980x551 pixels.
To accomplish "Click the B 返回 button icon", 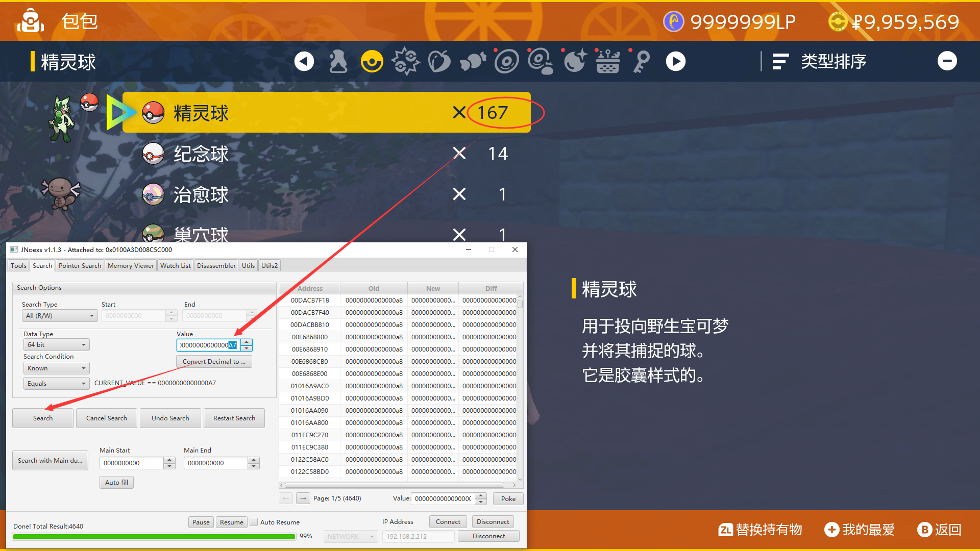I will pyautogui.click(x=924, y=530).
